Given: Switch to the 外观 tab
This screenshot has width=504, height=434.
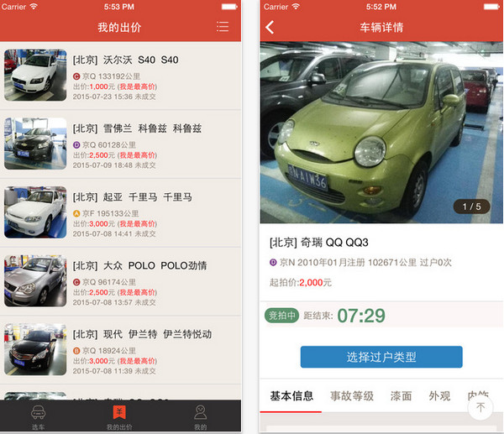Looking at the screenshot, I should pos(439,395).
